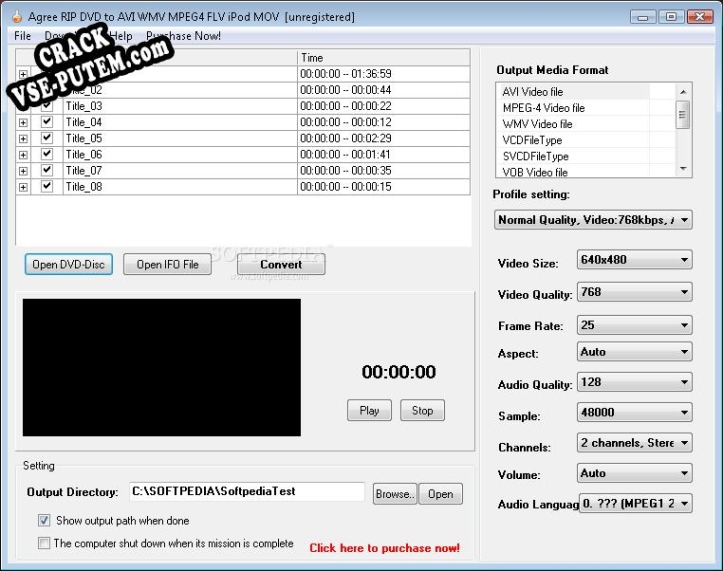
Task: Click format list scroll up arrow
Action: click(683, 92)
